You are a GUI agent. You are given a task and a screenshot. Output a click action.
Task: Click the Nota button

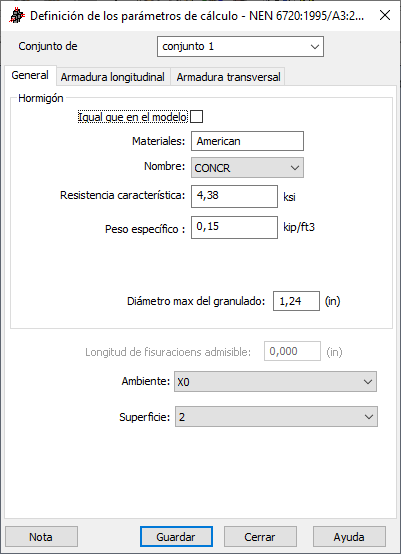coord(41,537)
